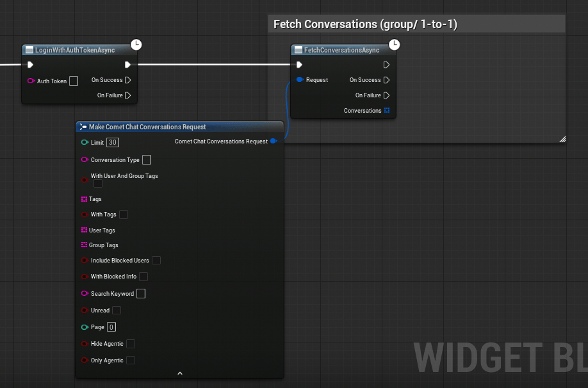Click the Unread boolean pin
Viewport: 588px width, 388px height.
(x=85, y=311)
